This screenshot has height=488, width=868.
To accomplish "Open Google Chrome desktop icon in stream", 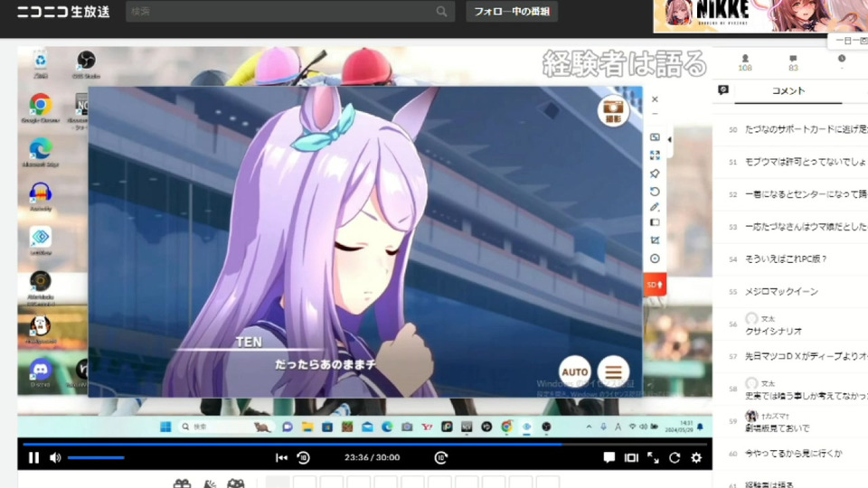I will pyautogui.click(x=41, y=108).
